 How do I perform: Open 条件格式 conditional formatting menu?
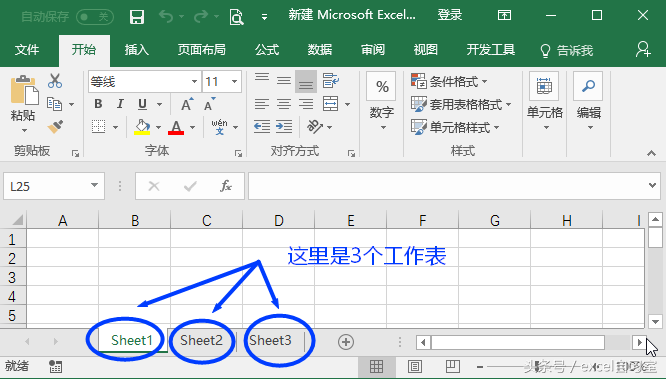coord(449,81)
